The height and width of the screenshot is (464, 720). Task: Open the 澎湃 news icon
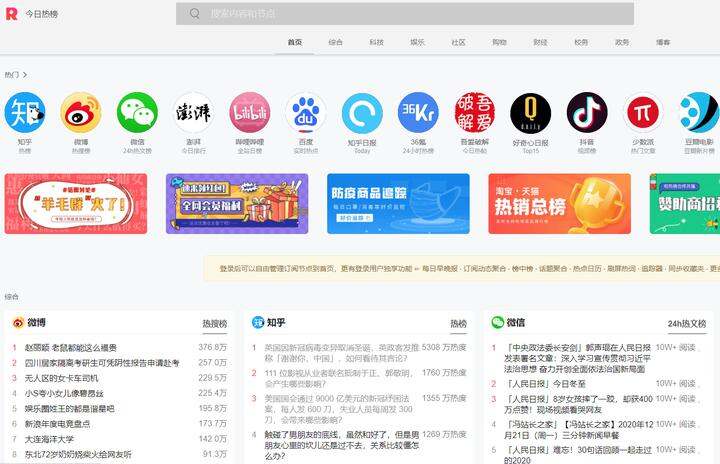[x=193, y=113]
